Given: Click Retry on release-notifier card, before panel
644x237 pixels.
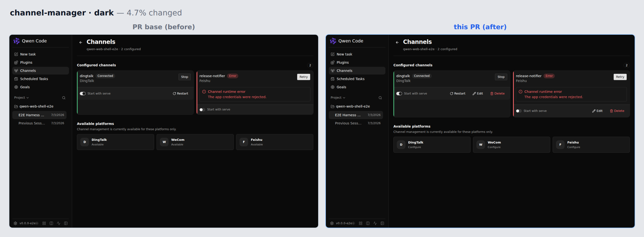Looking at the screenshot, I should tap(304, 77).
